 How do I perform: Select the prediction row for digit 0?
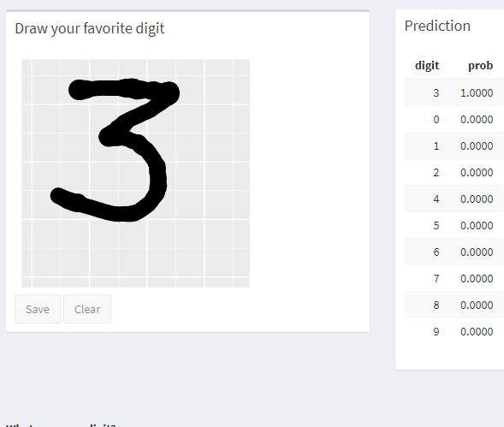tap(454, 119)
